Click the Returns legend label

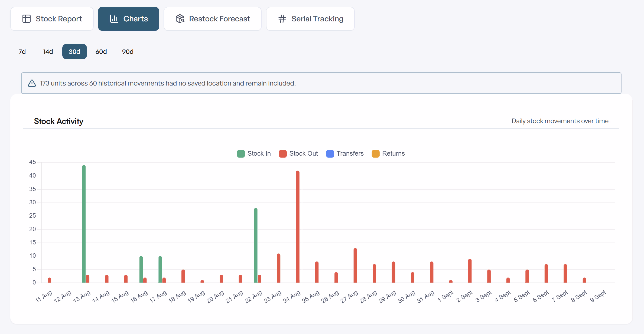393,153
